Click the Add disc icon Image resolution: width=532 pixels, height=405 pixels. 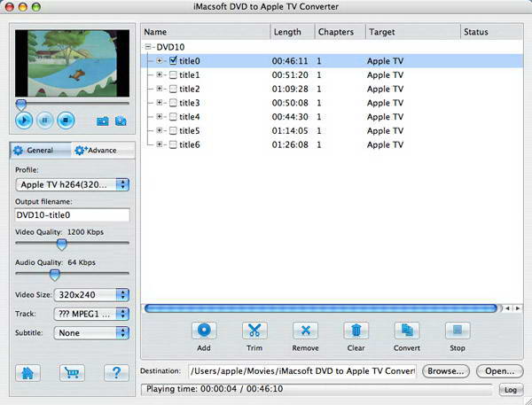pyautogui.click(x=204, y=331)
